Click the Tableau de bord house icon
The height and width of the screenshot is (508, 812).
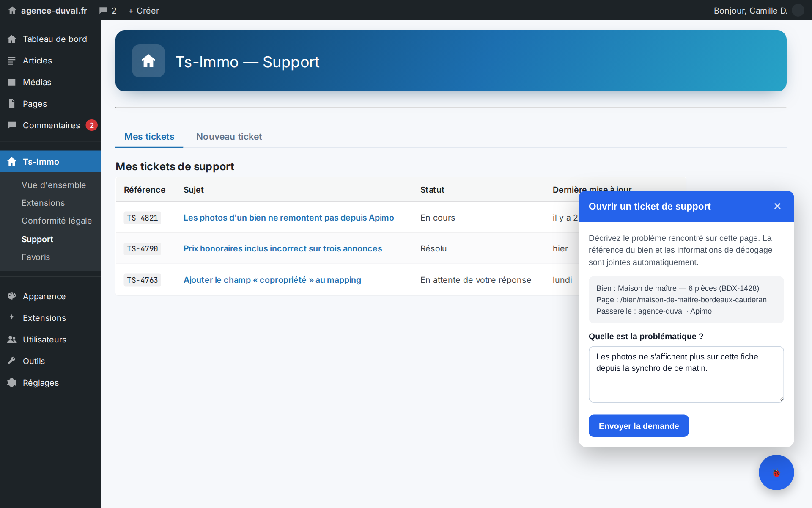click(12, 39)
